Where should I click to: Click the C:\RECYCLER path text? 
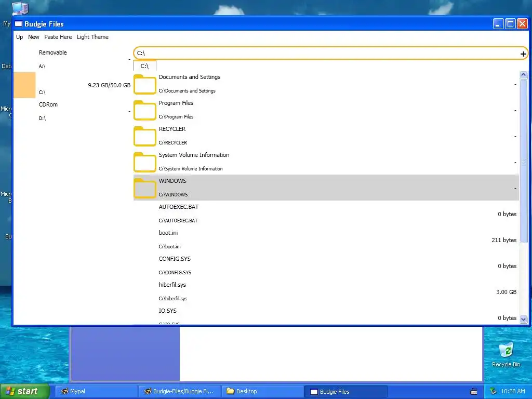click(172, 143)
